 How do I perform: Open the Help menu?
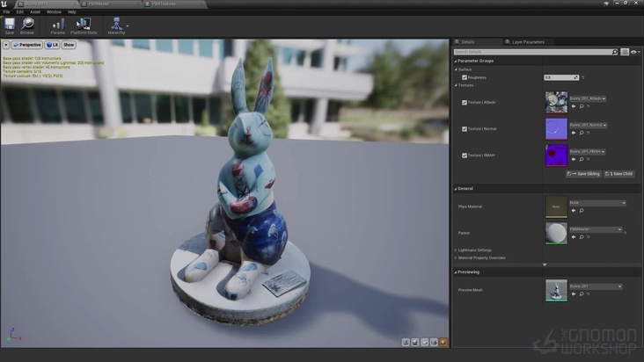(72, 12)
